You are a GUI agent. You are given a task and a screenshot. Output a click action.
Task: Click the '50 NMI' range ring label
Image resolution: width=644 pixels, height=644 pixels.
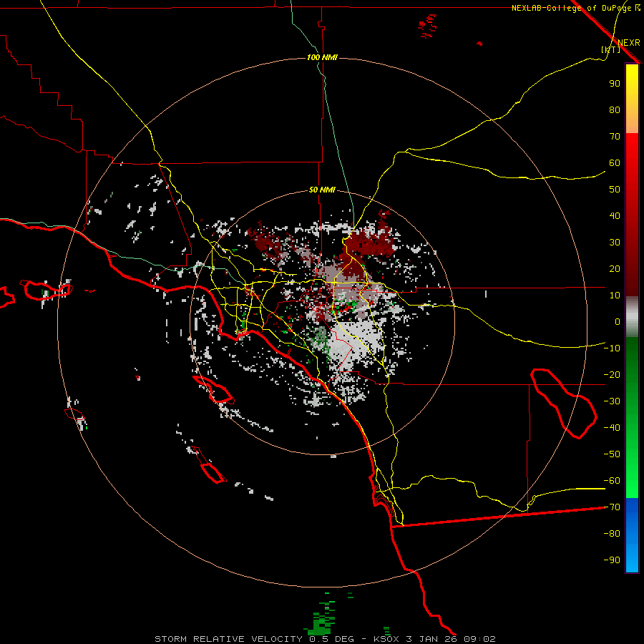pos(322,190)
